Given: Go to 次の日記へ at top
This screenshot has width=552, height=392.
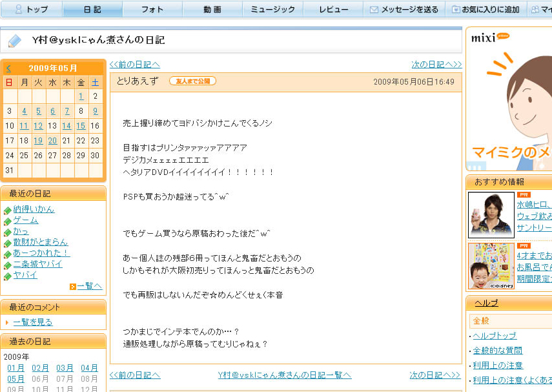Looking at the screenshot, I should click(x=436, y=65).
